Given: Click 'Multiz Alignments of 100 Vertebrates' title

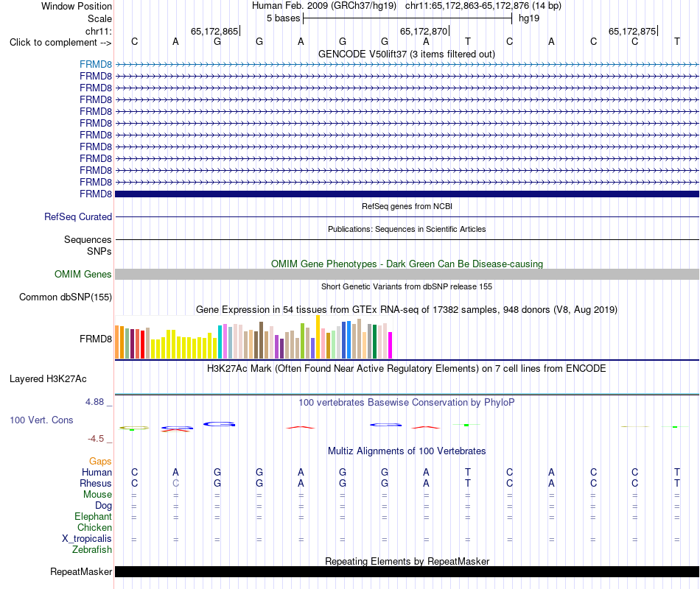Looking at the screenshot, I should click(x=407, y=451).
